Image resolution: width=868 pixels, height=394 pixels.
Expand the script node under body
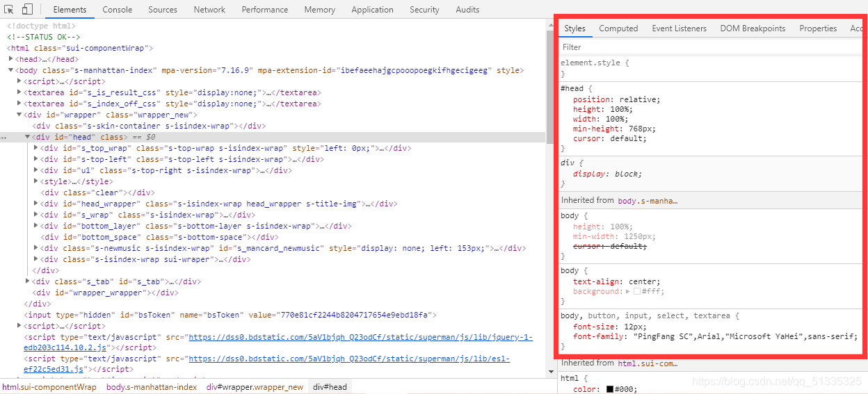tap(19, 81)
